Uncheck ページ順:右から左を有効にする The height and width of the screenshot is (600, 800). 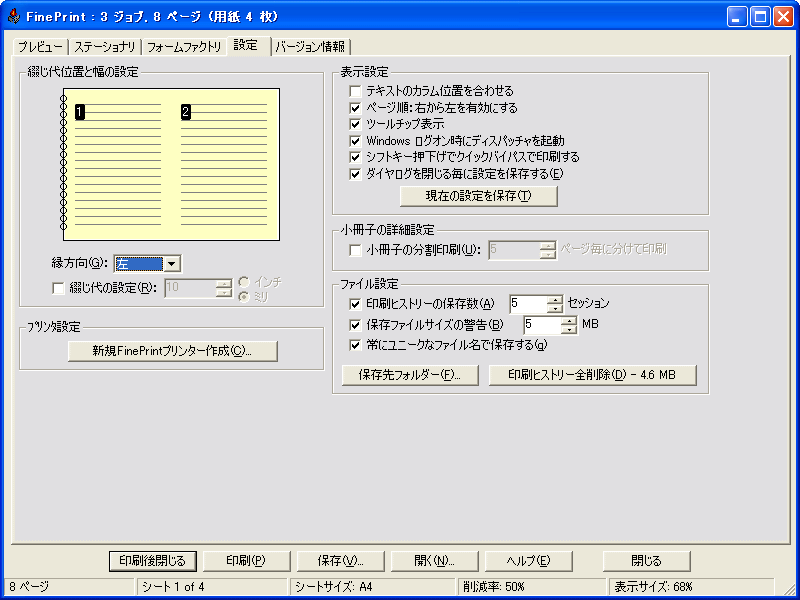[355, 108]
